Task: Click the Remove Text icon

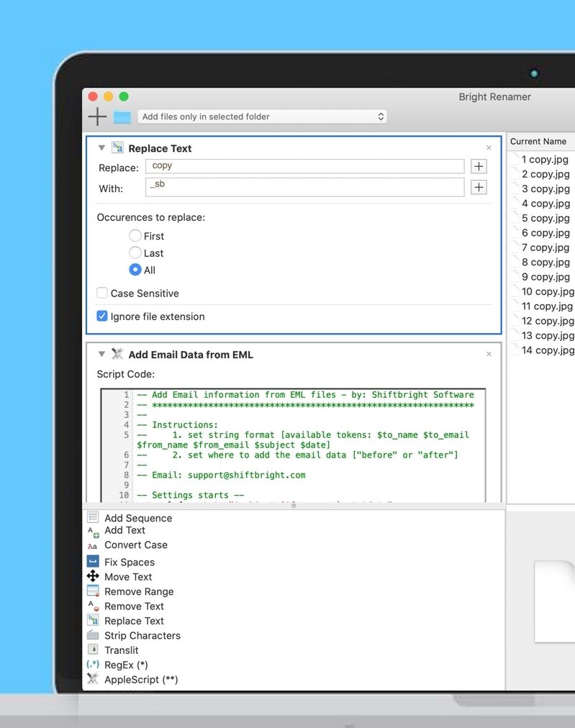Action: tap(94, 606)
